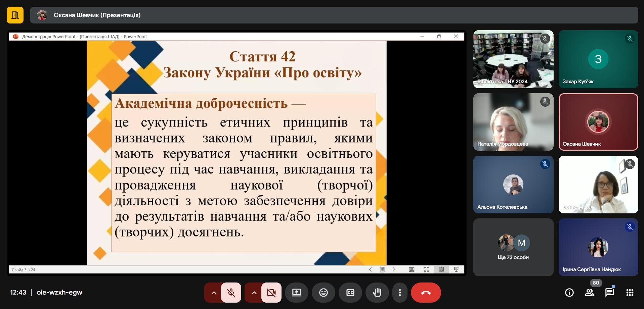Toggle the muted microphone button on
Viewport: 644px width, 309px height.
[231, 293]
